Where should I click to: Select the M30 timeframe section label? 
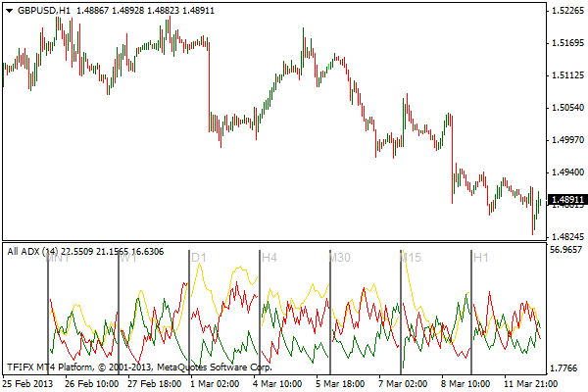[x=340, y=258]
